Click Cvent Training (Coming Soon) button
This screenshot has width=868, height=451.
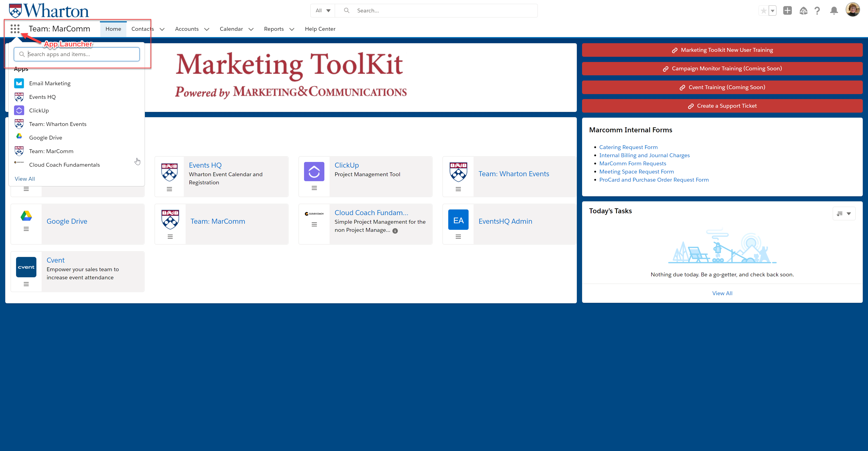pyautogui.click(x=722, y=87)
